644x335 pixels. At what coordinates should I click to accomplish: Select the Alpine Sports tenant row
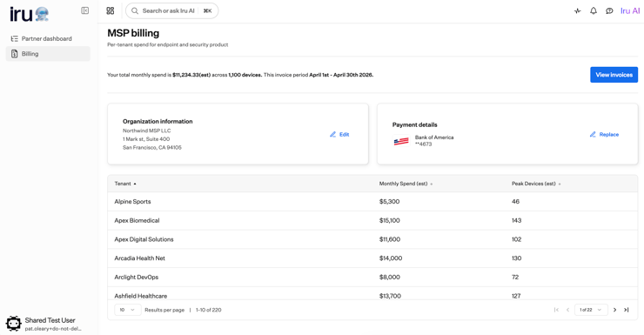(x=372, y=202)
